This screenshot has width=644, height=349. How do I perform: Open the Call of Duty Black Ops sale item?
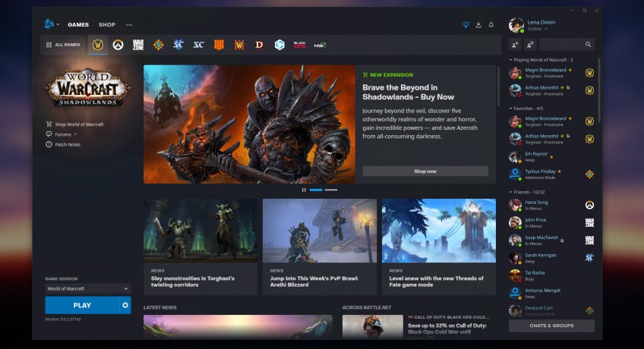pyautogui.click(x=419, y=326)
